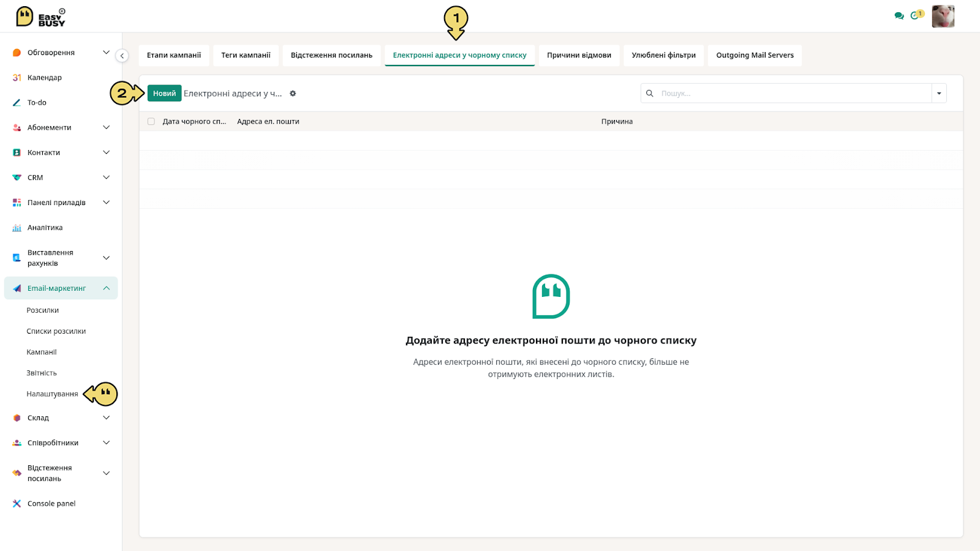Image resolution: width=980 pixels, height=551 pixels.
Task: Expand the Абонементи chevron
Action: pos(106,127)
